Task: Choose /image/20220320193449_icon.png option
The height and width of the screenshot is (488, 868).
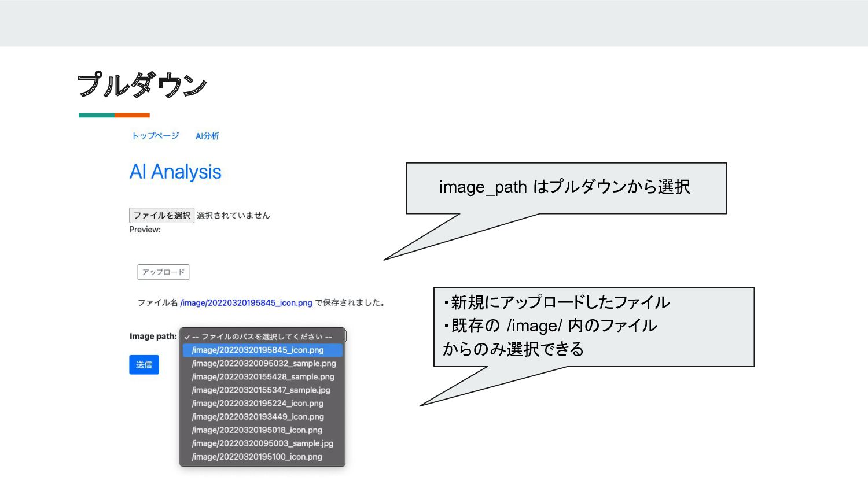Action: point(263,416)
